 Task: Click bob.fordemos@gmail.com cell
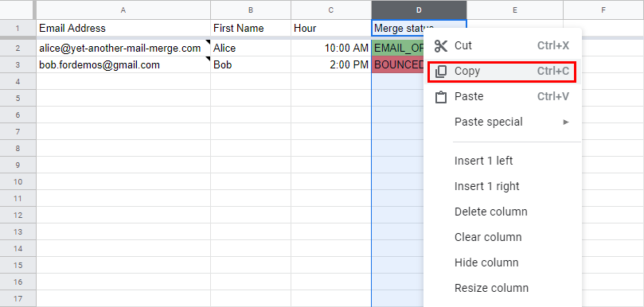123,65
